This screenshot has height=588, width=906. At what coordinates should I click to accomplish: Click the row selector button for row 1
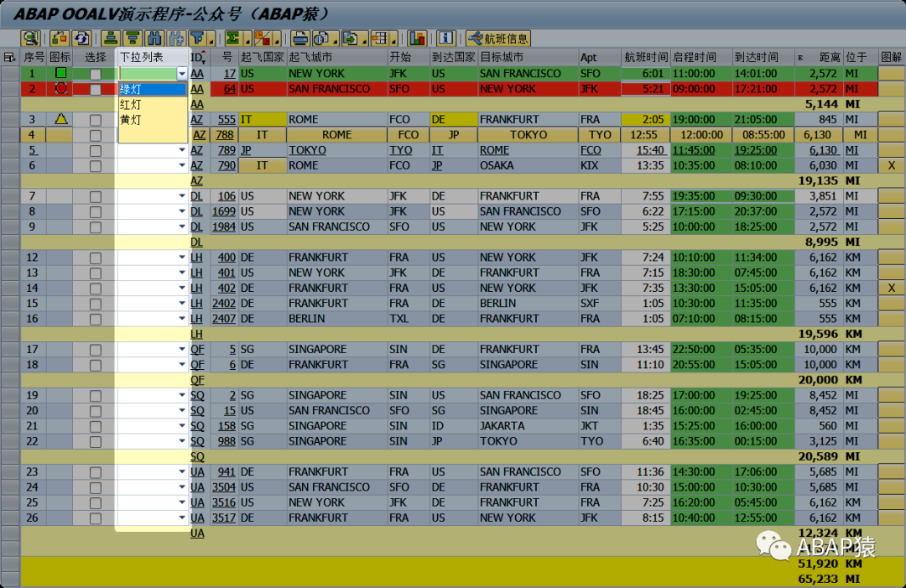tap(10, 73)
